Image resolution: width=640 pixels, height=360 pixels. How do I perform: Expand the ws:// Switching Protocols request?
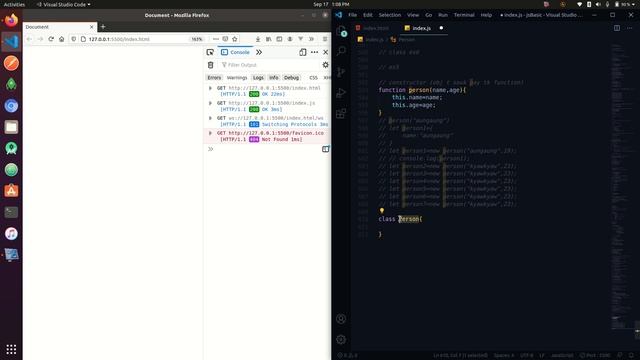(211, 118)
